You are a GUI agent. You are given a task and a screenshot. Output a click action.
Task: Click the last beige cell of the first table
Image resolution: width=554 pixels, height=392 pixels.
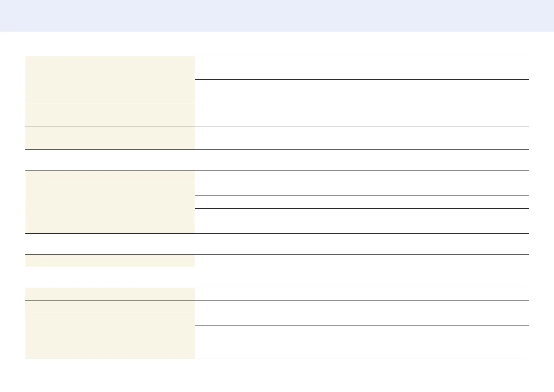110,138
